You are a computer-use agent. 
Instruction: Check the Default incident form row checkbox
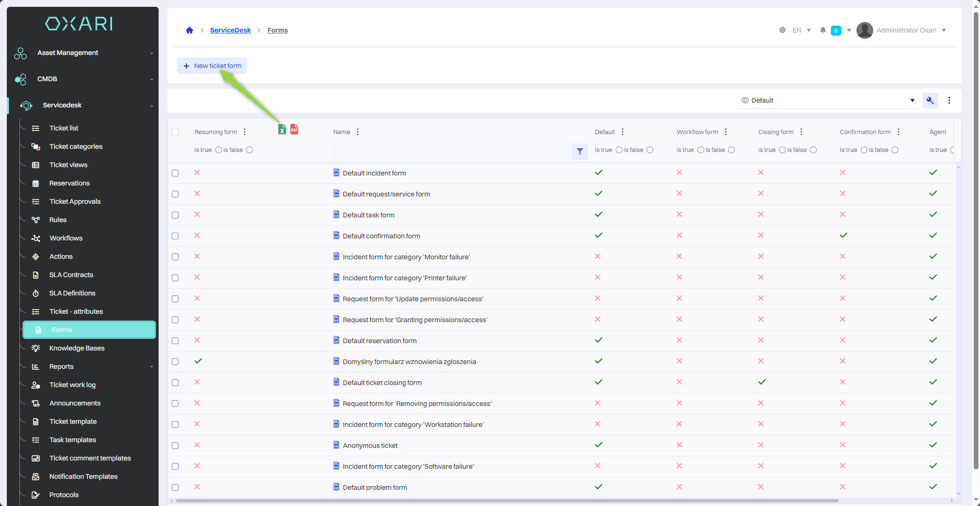click(x=175, y=173)
